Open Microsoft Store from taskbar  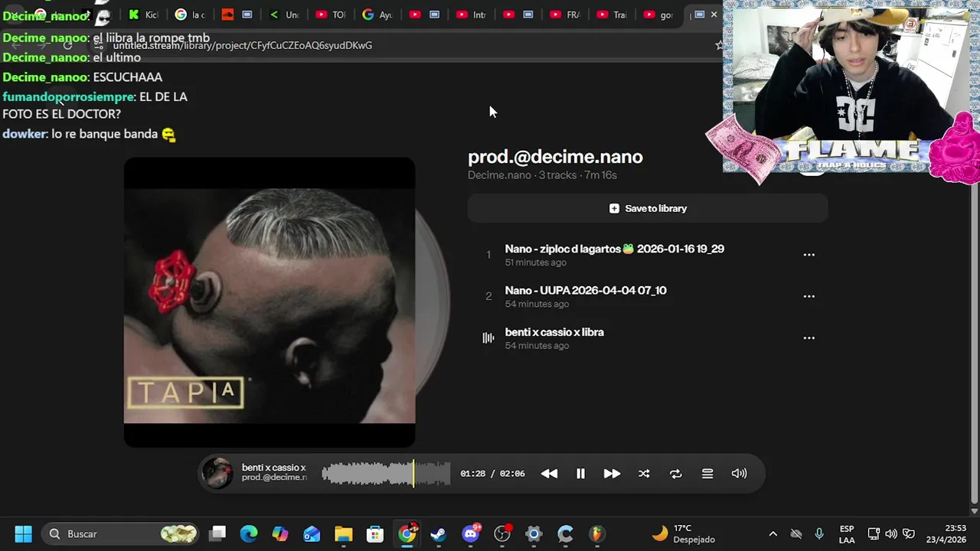[374, 533]
